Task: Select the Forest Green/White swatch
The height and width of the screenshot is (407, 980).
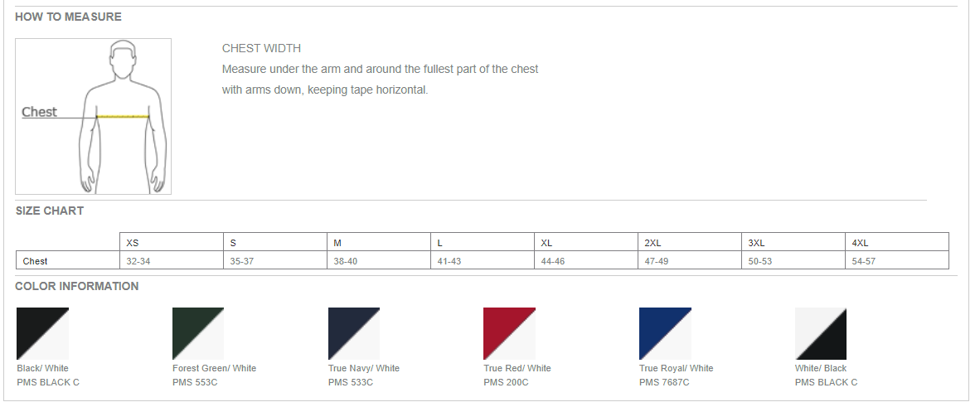Action: pyautogui.click(x=198, y=334)
